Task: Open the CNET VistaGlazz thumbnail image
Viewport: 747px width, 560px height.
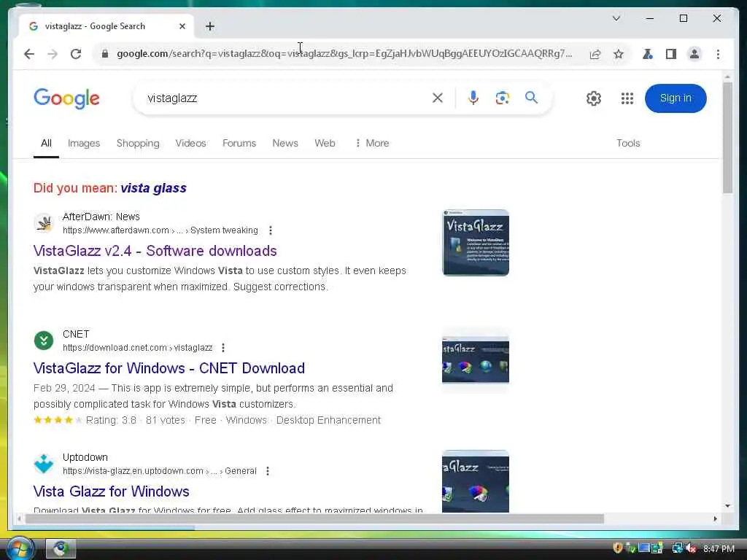Action: click(476, 360)
